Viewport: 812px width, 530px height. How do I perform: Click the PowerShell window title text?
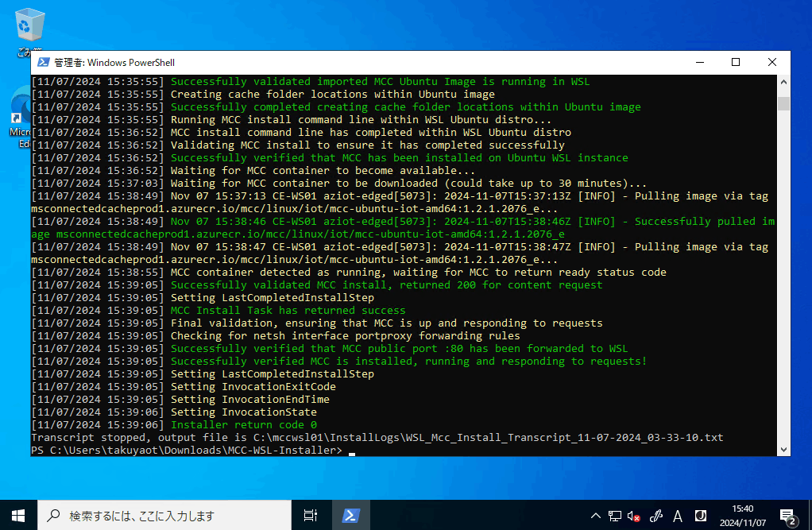click(x=114, y=63)
